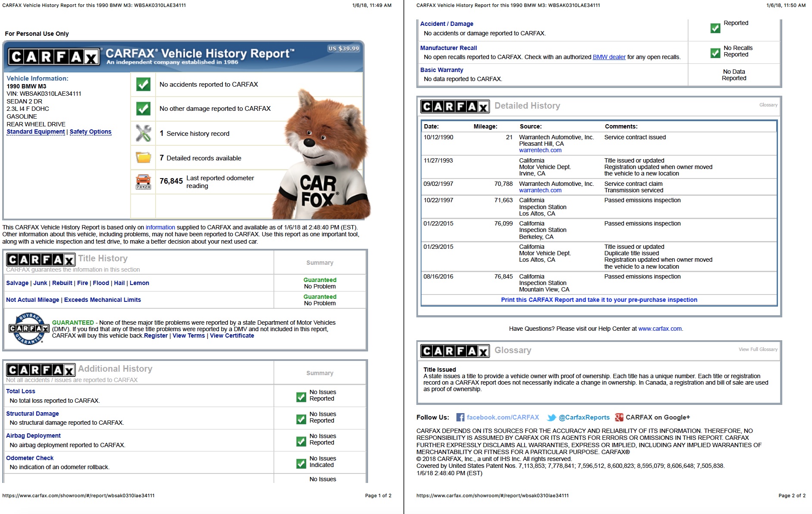Viewport: 812px width, 514px height.
Task: Click the warrantech.com link in the 09/02/1997 row
Action: pos(540,190)
